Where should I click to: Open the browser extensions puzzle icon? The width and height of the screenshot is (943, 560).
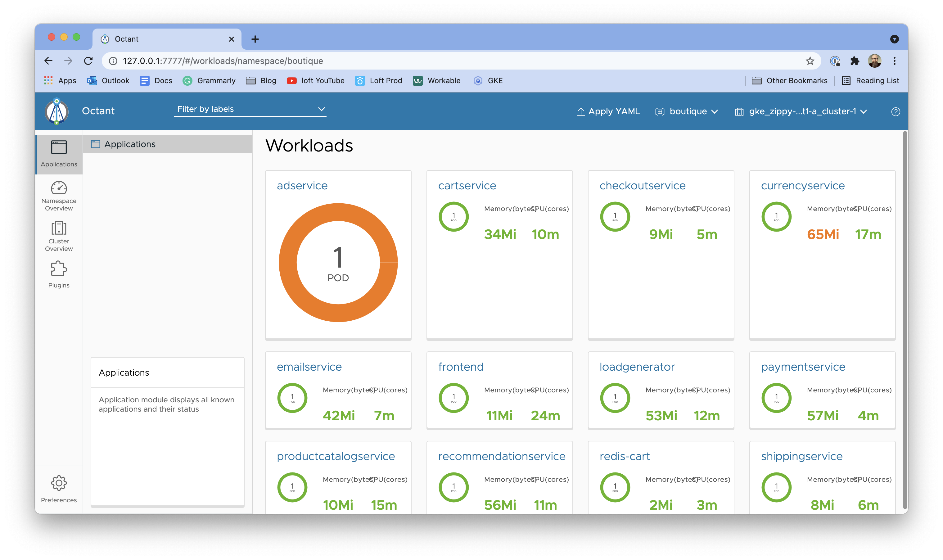pos(855,61)
